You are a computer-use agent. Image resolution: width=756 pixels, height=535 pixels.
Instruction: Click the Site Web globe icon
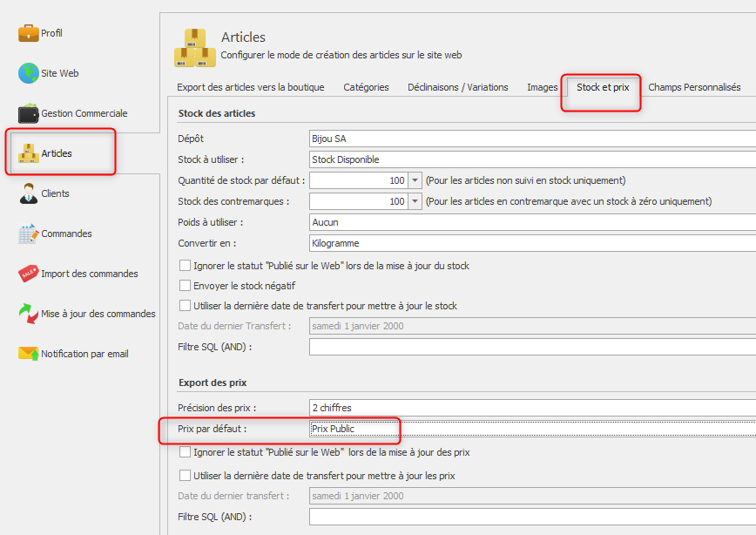(x=29, y=73)
